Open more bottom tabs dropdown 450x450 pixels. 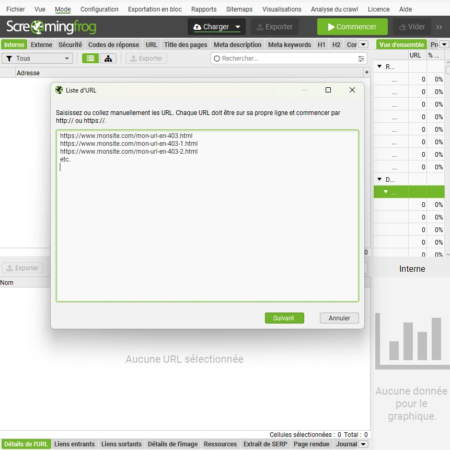point(363,444)
